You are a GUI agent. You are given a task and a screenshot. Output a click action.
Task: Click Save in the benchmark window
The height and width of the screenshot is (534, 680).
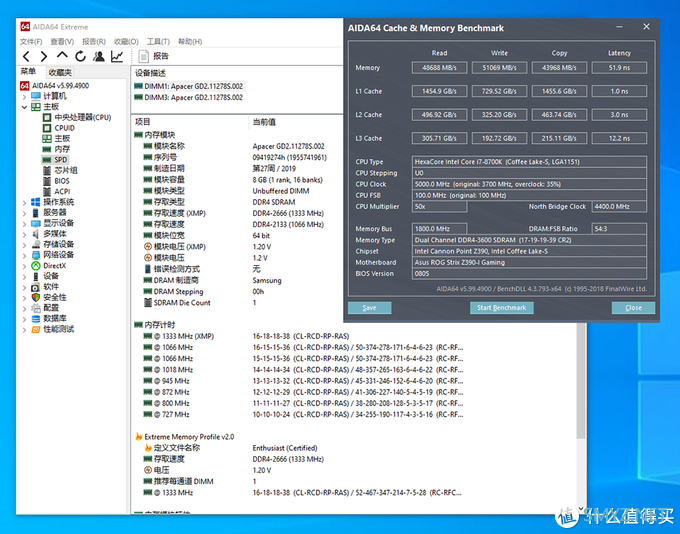(369, 308)
